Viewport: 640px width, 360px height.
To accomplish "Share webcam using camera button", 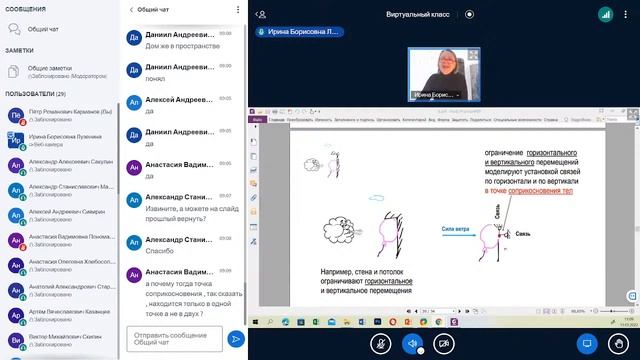I will (444, 344).
